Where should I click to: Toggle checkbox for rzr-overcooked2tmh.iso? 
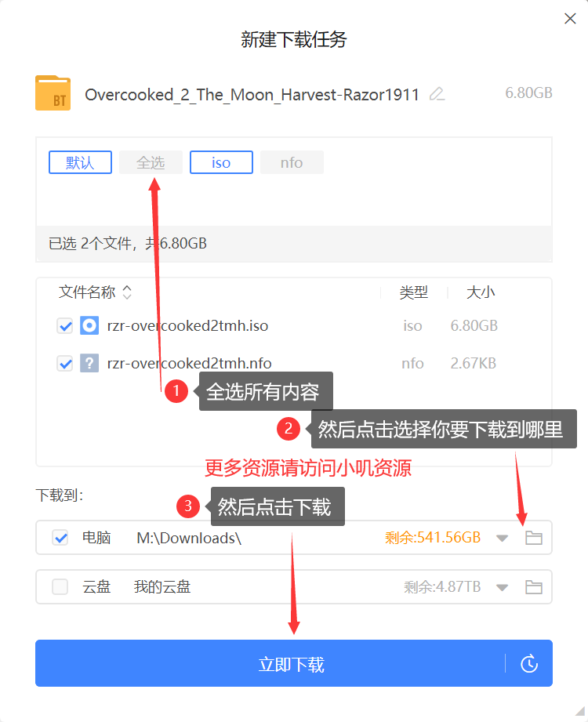pyautogui.click(x=65, y=326)
